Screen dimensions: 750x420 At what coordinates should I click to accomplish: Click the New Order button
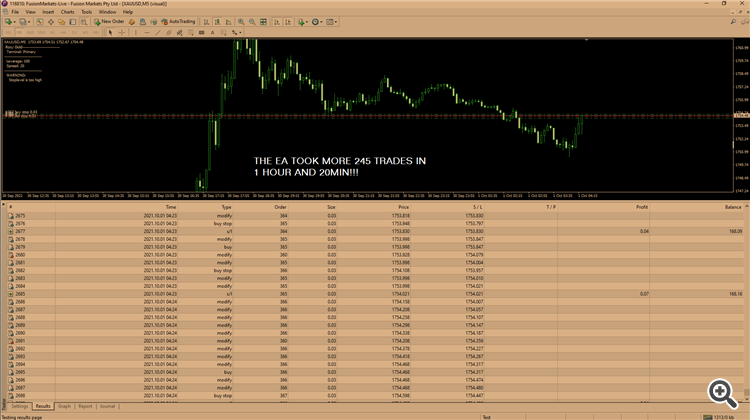point(109,22)
